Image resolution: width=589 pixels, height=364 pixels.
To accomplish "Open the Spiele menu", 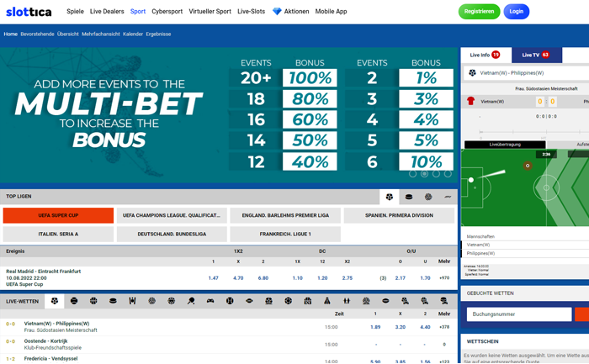I will click(75, 12).
